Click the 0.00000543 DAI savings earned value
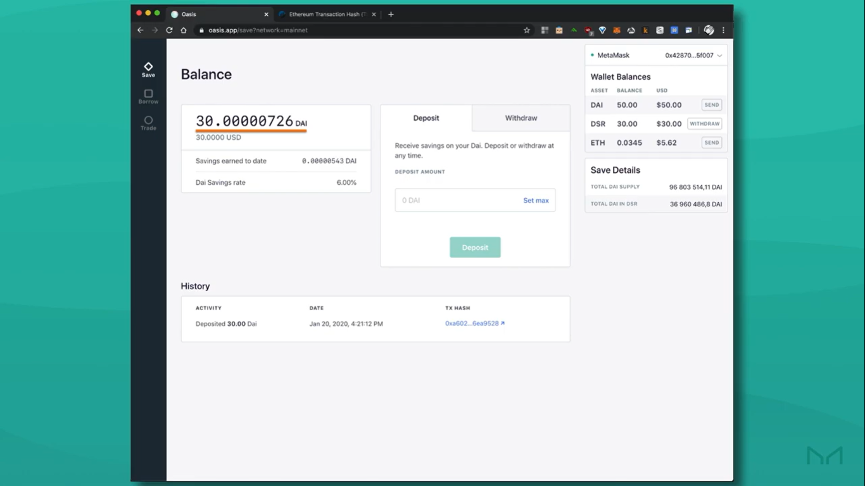 pyautogui.click(x=329, y=161)
